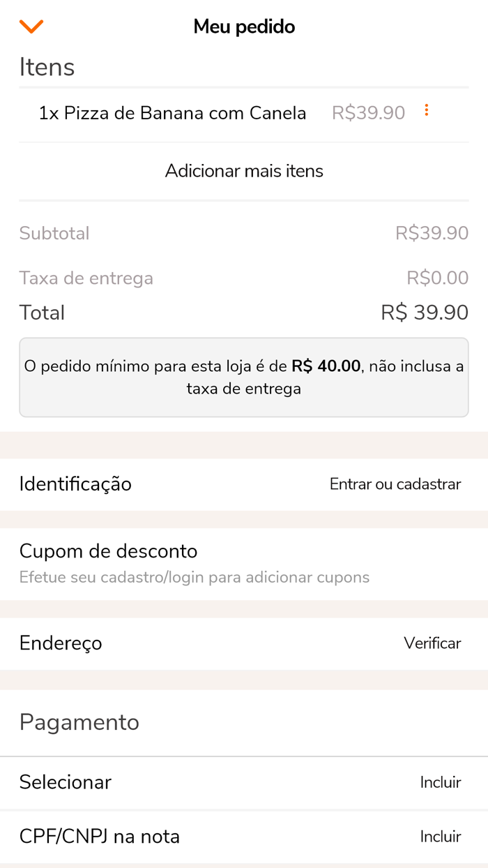Open the Cupom de desconto section

point(108,551)
